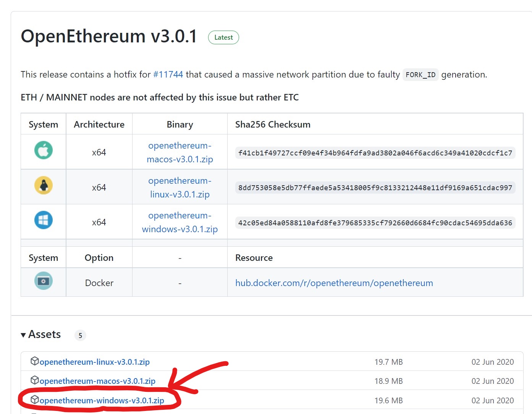Image resolution: width=532 pixels, height=414 pixels.
Task: Click the package icon at the bottom edge
Action: [35, 412]
